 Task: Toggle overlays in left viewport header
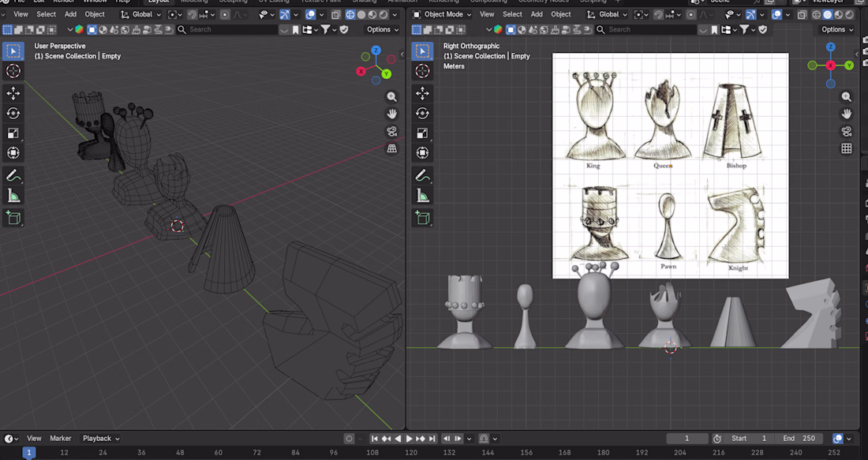(x=311, y=14)
